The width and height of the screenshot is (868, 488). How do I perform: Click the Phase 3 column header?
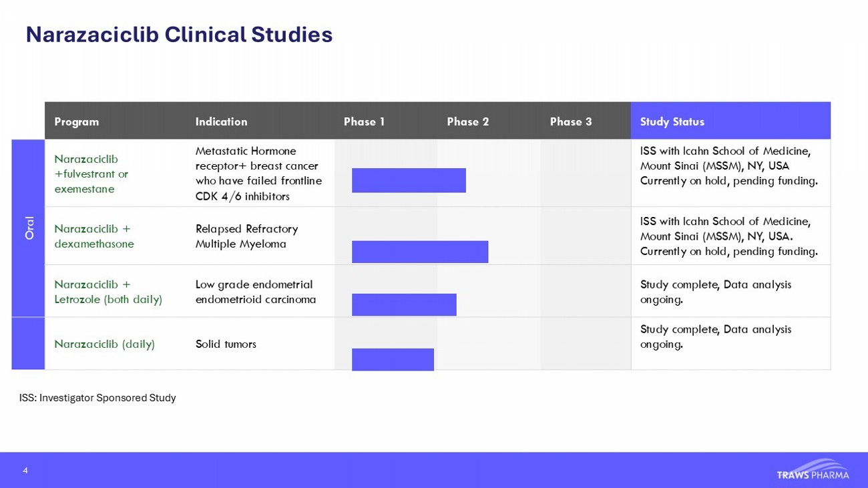point(570,121)
